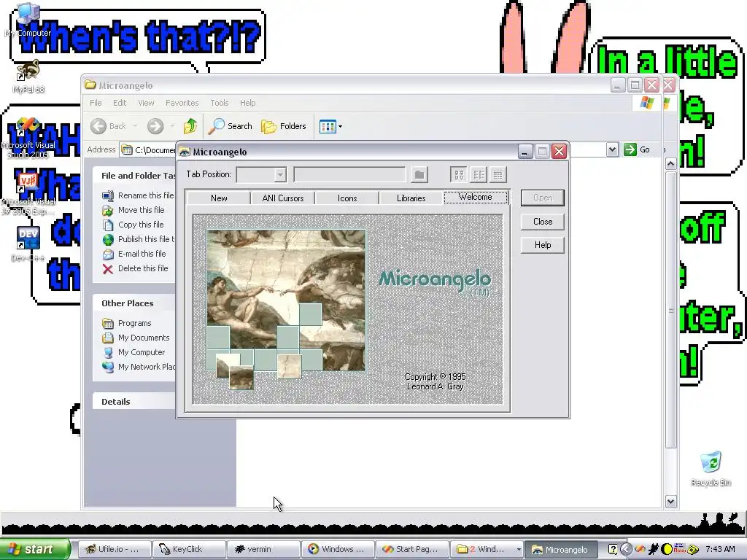
Task: Open the Edit menu in Explorer
Action: pyautogui.click(x=120, y=103)
